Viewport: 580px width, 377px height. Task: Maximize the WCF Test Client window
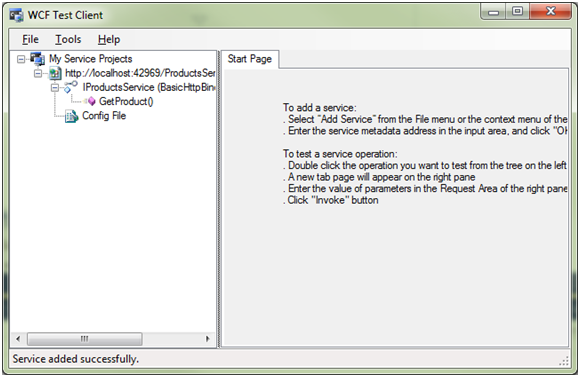click(517, 12)
